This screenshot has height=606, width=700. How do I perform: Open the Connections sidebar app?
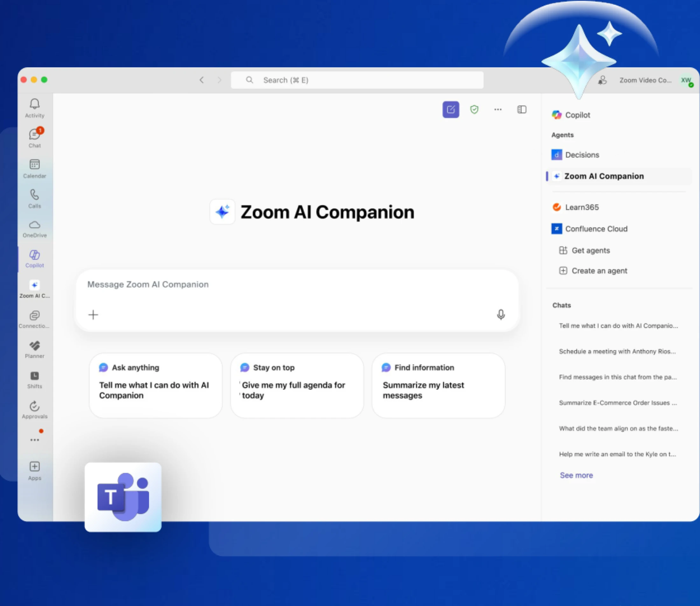(35, 319)
